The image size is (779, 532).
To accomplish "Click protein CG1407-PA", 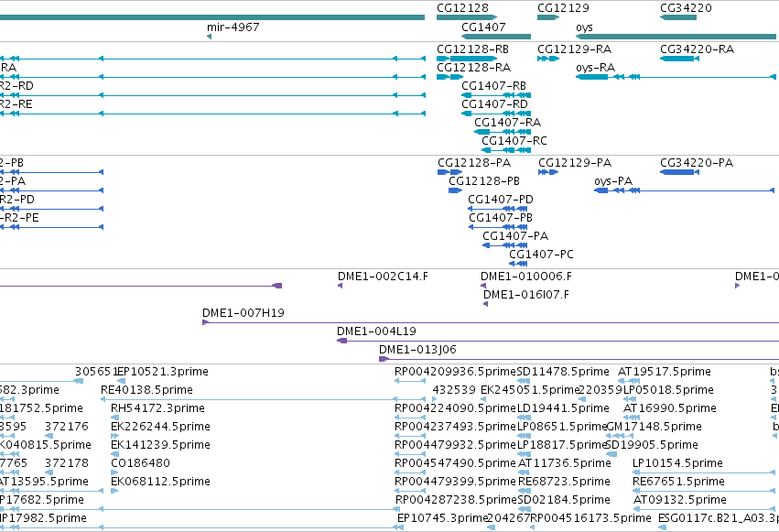I will [505, 245].
